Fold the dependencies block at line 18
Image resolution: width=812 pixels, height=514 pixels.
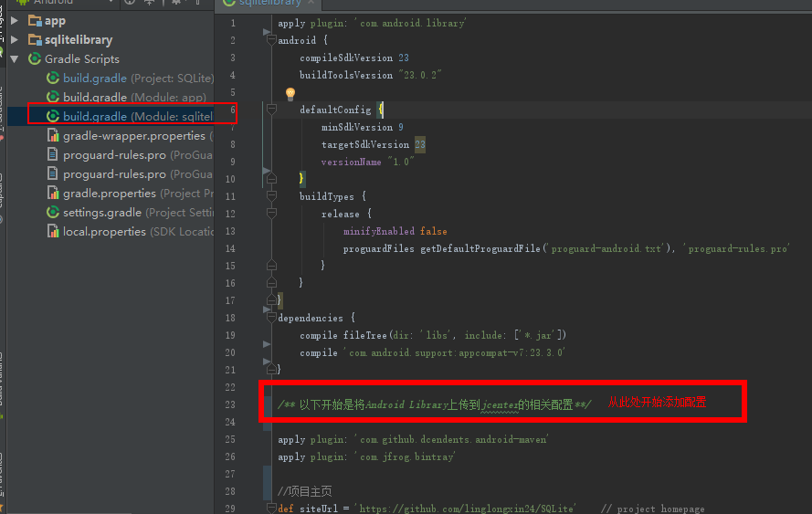pos(271,318)
